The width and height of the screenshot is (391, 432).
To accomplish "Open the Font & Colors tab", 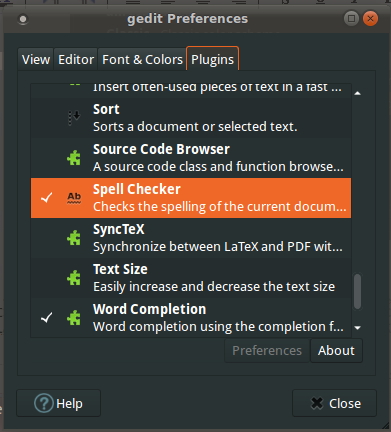I will coord(142,60).
